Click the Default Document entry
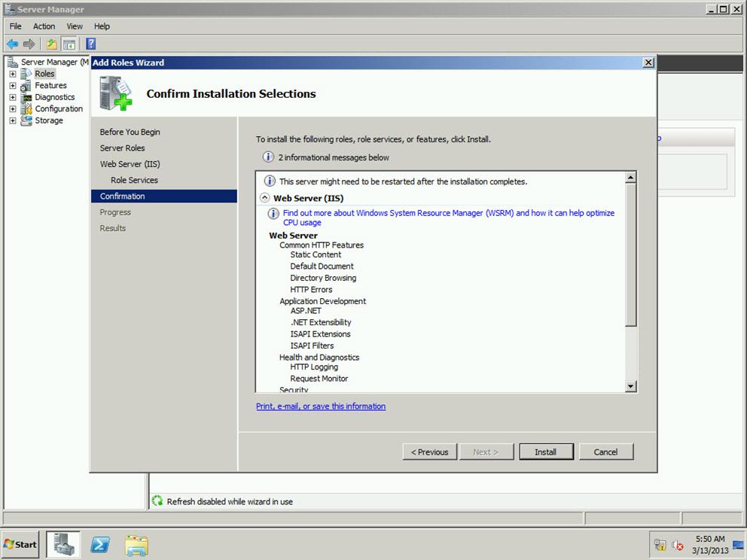747x560 pixels. pyautogui.click(x=322, y=266)
